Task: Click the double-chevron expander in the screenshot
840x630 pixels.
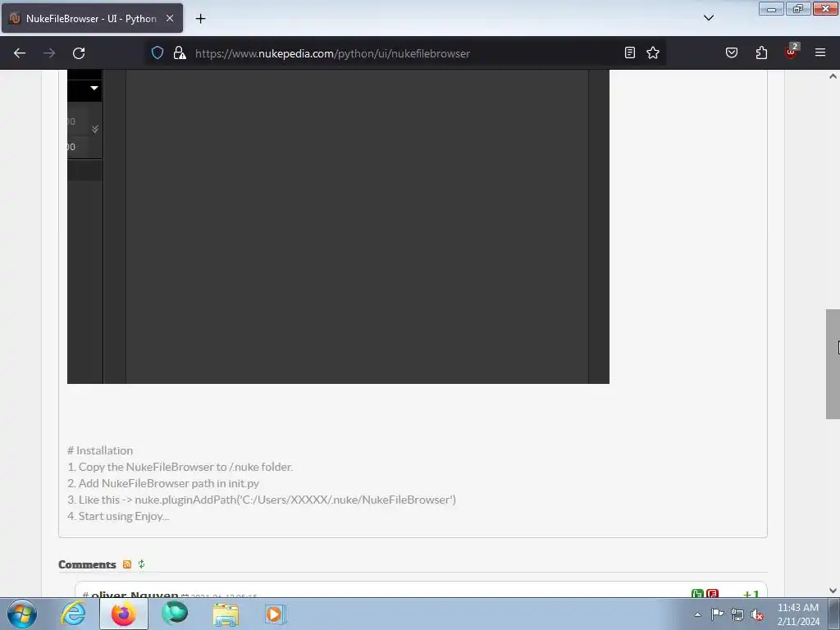Action: tap(95, 129)
